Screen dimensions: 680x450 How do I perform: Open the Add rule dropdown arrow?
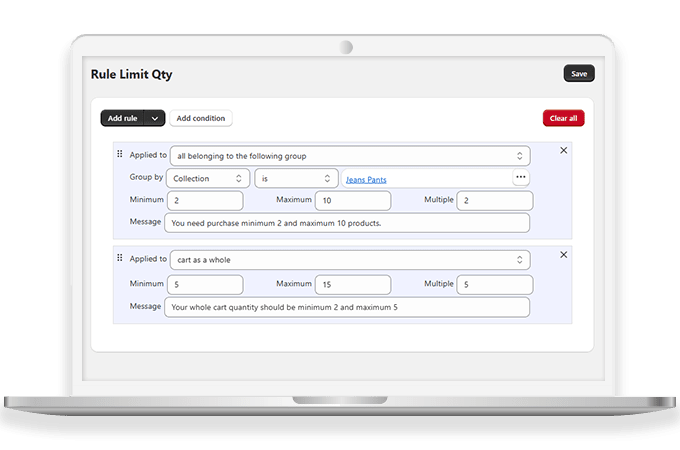click(x=155, y=118)
